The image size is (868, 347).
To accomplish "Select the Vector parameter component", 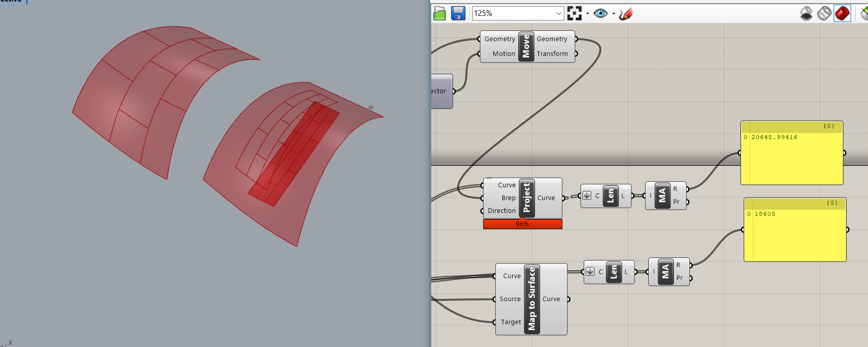I will 441,91.
